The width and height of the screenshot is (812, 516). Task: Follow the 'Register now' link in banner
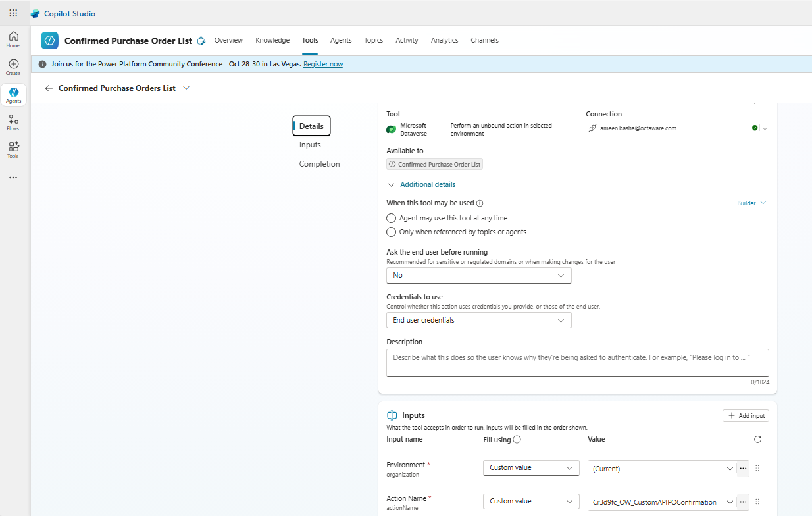click(x=323, y=64)
